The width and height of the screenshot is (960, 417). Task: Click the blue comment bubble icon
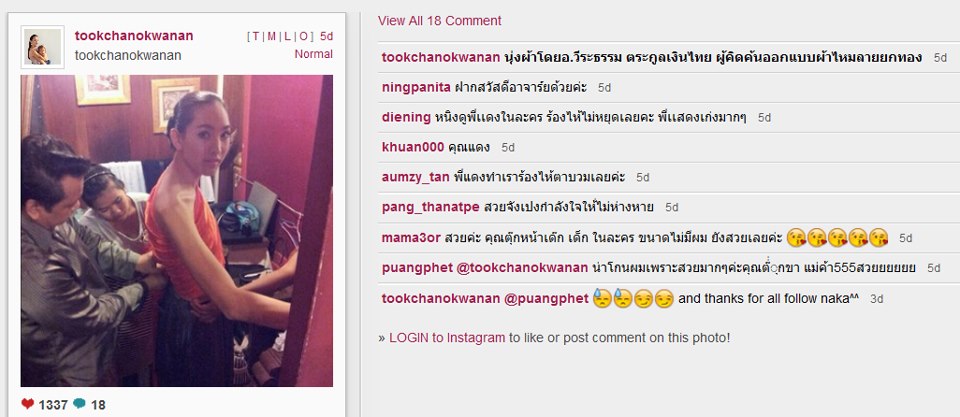(x=80, y=404)
